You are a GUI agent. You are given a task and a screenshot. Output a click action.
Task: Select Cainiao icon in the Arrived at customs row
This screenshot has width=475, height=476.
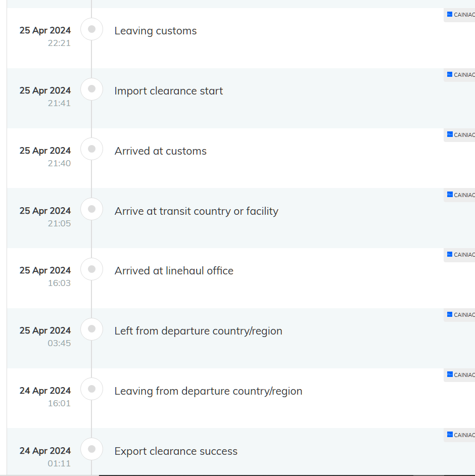[x=450, y=135]
